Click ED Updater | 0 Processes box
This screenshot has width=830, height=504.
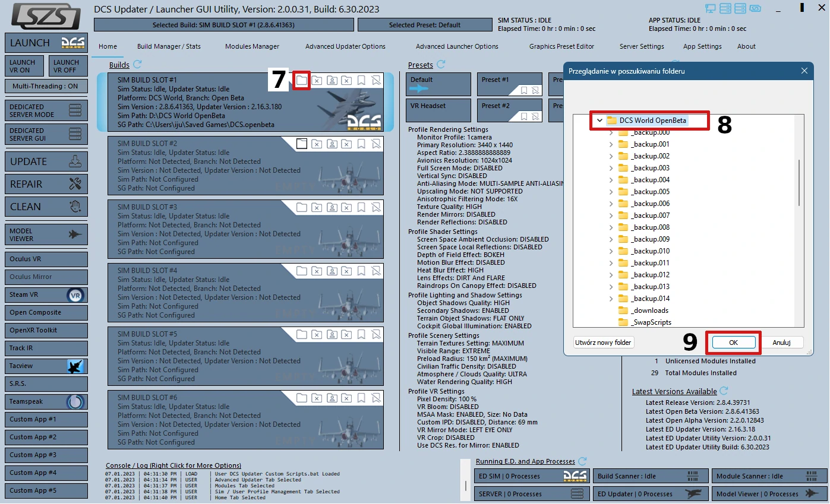650,494
